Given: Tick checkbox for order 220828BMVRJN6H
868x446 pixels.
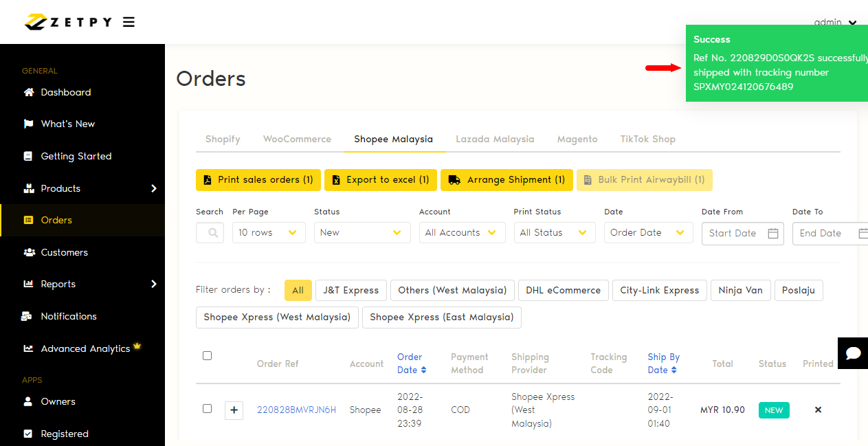Looking at the screenshot, I should click(207, 408).
